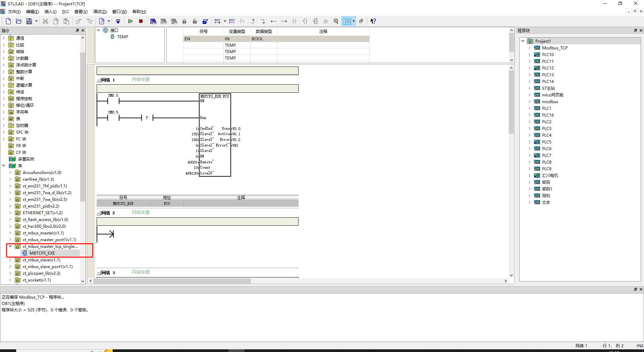Expand the 定时器 instruction folder
Screen dimensions: 644x352
pyautogui.click(x=4, y=125)
